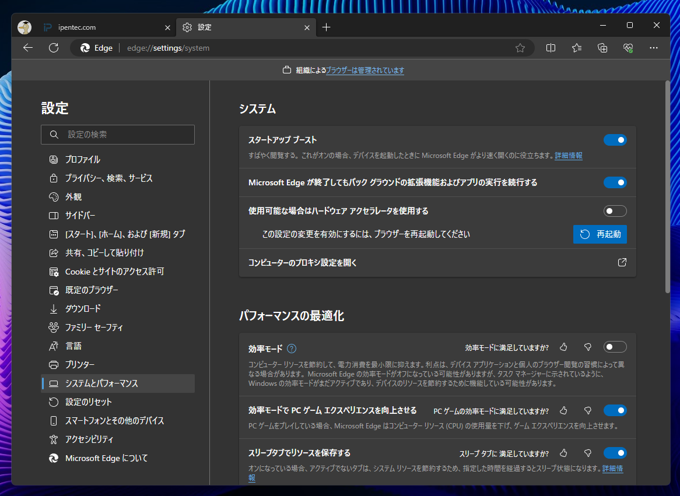680x496 pixels.
Task: Open アクセシビリティ settings section
Action: (118, 439)
